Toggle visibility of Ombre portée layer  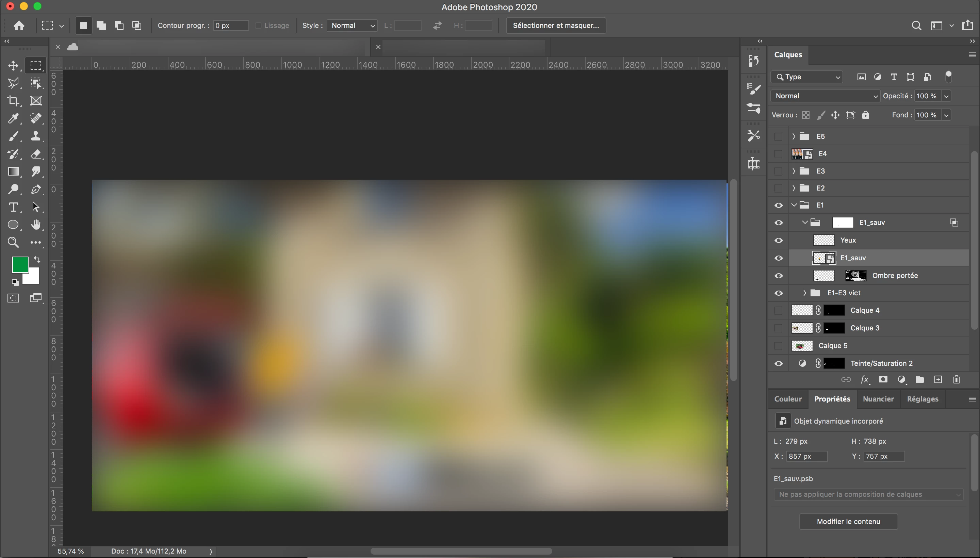[x=779, y=276]
